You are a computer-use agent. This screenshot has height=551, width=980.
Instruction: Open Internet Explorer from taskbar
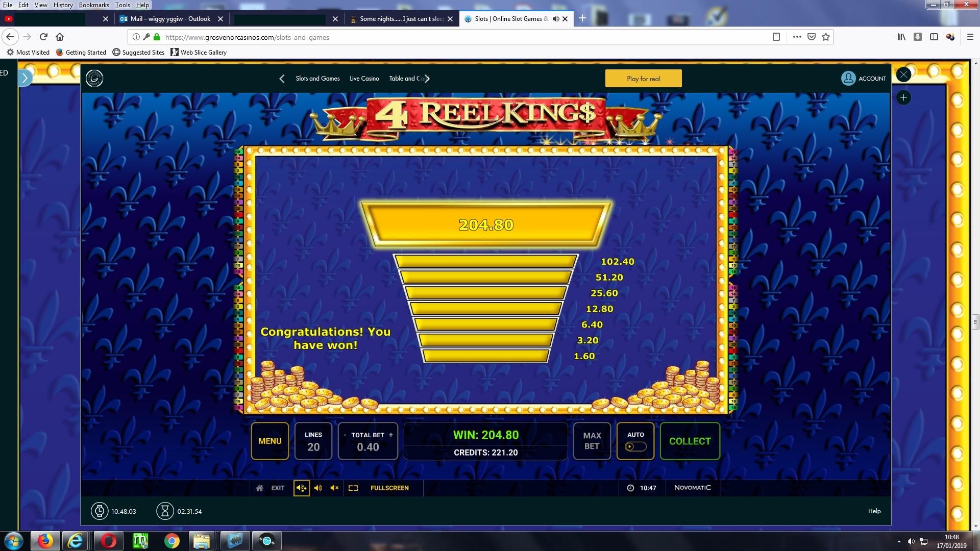pos(76,541)
